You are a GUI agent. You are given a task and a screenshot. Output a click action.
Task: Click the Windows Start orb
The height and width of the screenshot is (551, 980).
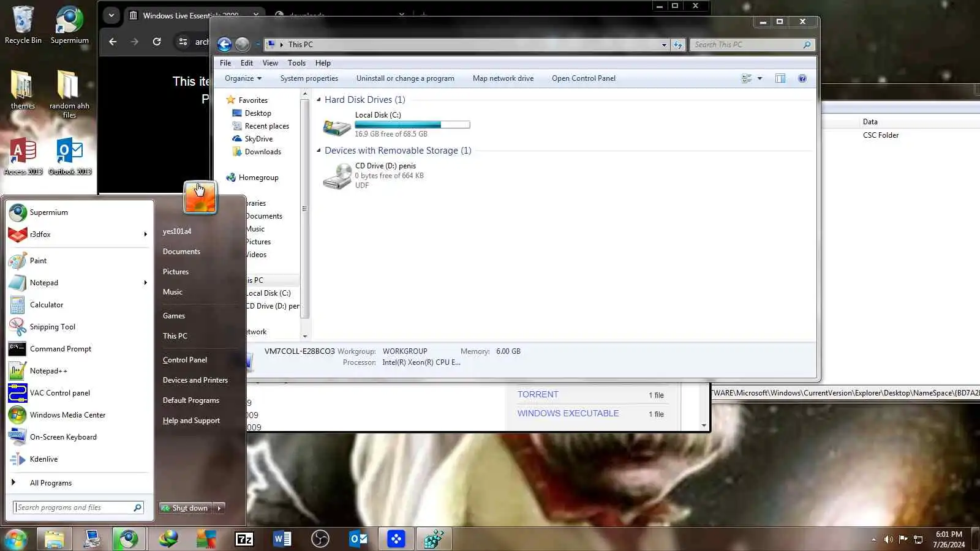15,539
